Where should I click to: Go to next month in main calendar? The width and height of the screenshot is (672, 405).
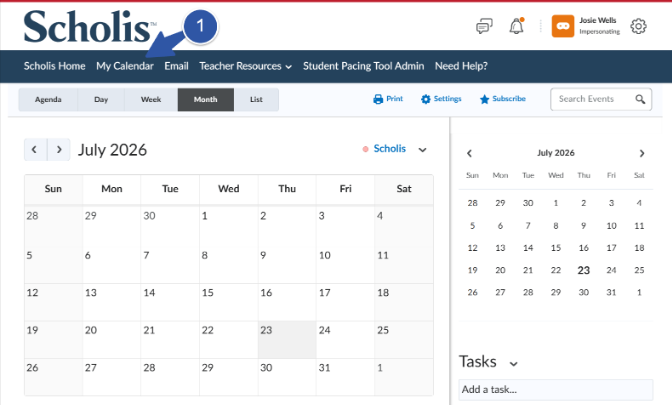tap(59, 150)
